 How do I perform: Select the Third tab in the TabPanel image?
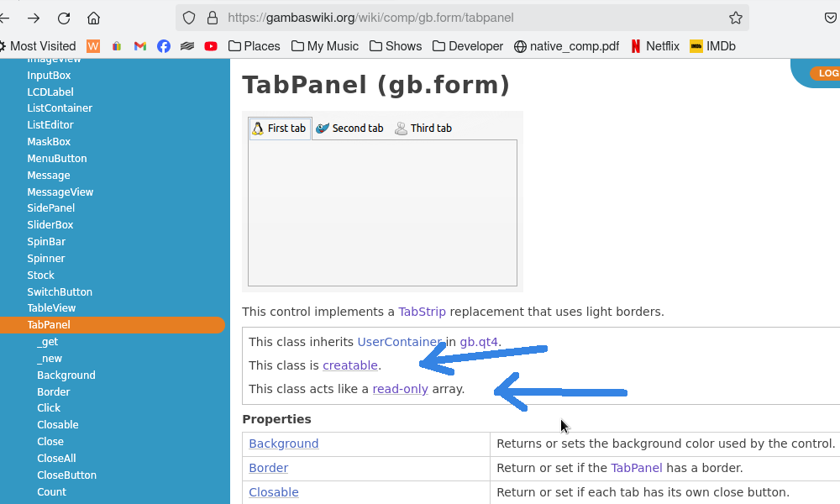coord(423,129)
